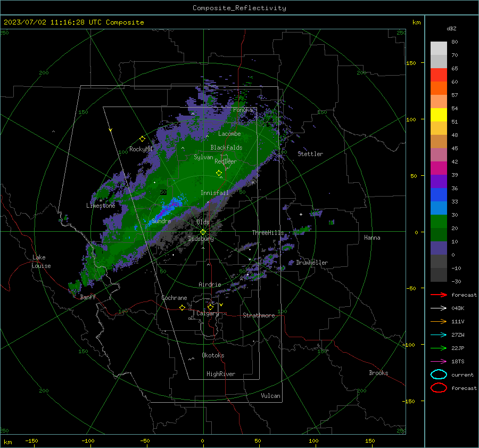The width and height of the screenshot is (479, 448).
Task: Click the magenta 18TS arrow in legend
Action: (x=439, y=362)
